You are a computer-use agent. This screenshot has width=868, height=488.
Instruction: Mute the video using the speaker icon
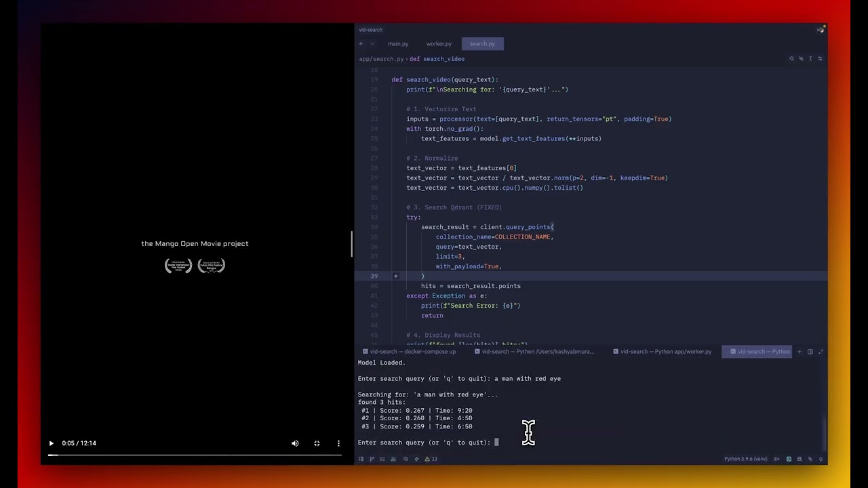(x=295, y=443)
